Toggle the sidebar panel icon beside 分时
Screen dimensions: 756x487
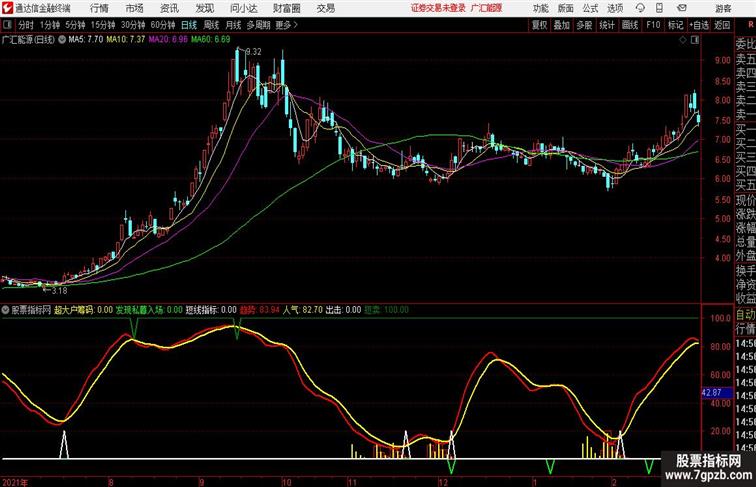pos(7,25)
